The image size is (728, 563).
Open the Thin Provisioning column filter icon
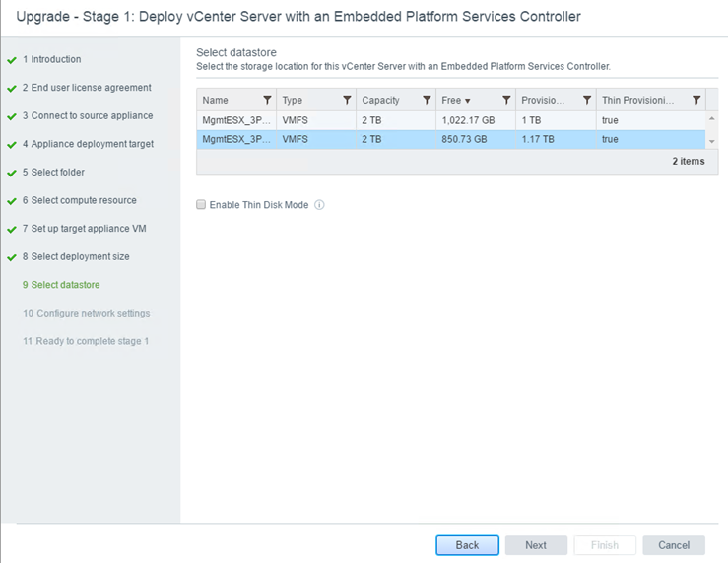click(x=696, y=100)
